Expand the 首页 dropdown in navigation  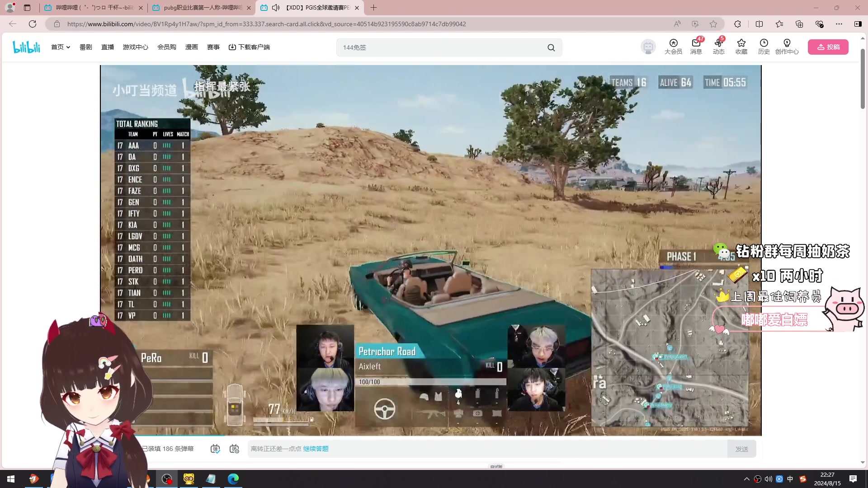click(x=61, y=47)
